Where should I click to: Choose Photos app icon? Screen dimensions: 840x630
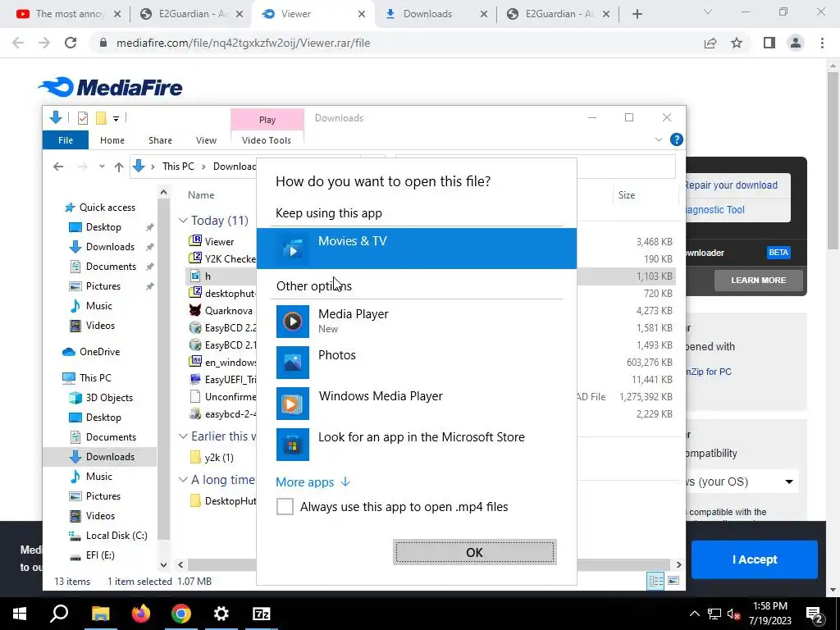(x=293, y=362)
